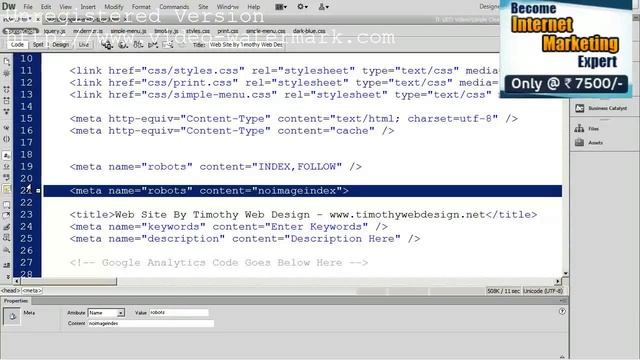This screenshot has height=360, width=640.
Task: Open the Attribute Name dropdown
Action: point(106,313)
